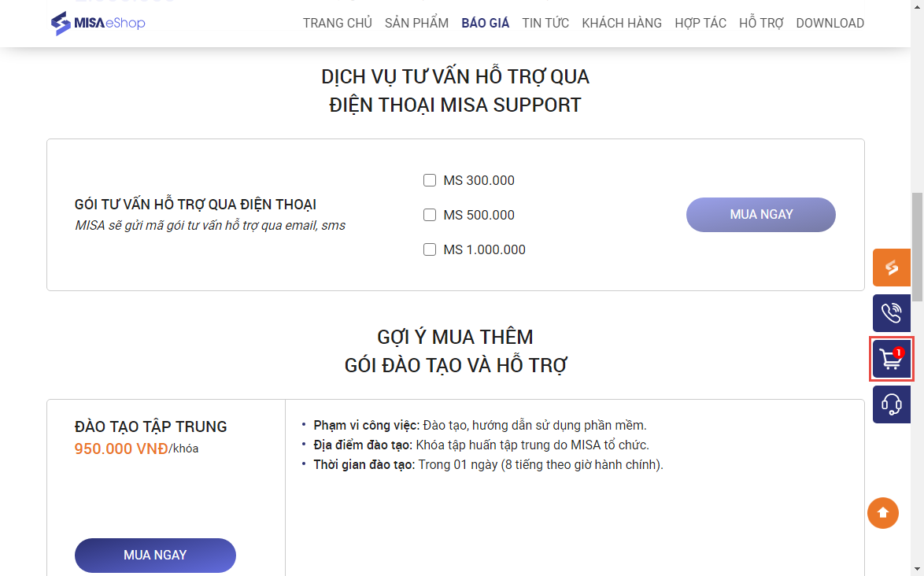
Task: Open the shopping cart icon
Action: point(891,360)
